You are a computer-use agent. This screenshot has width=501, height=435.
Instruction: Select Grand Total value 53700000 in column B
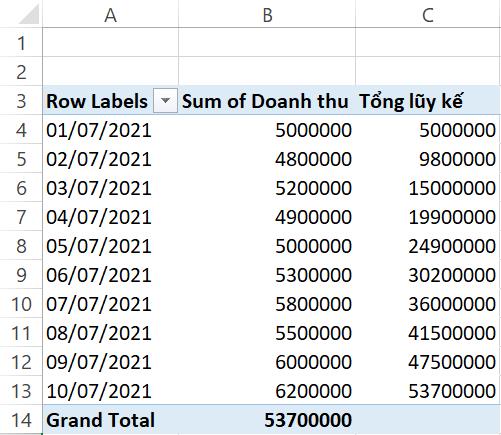click(267, 420)
